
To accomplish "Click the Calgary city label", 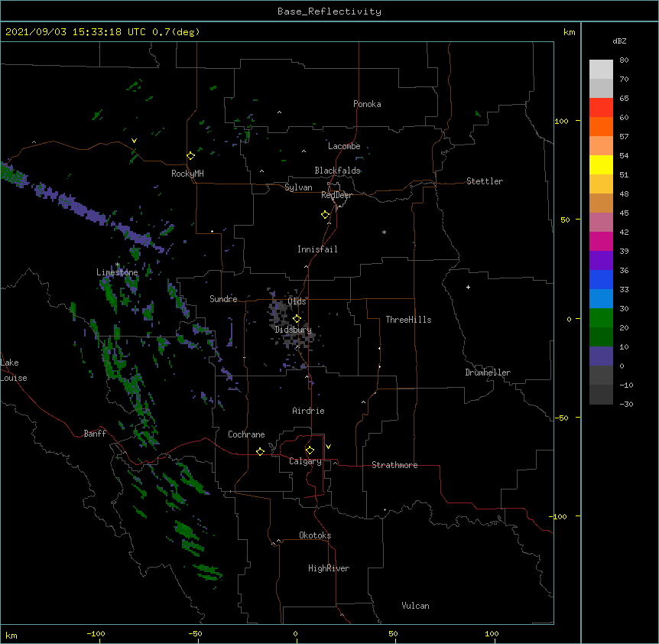I will tap(305, 461).
